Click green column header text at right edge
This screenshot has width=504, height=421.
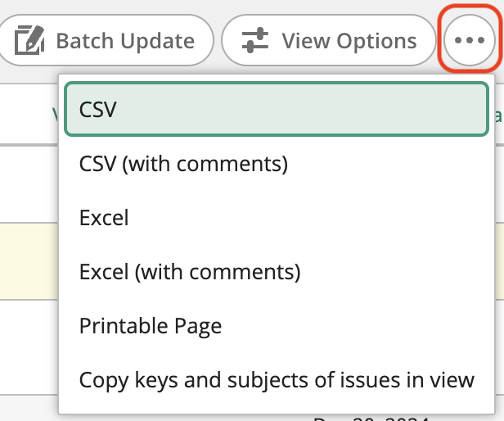(498, 115)
